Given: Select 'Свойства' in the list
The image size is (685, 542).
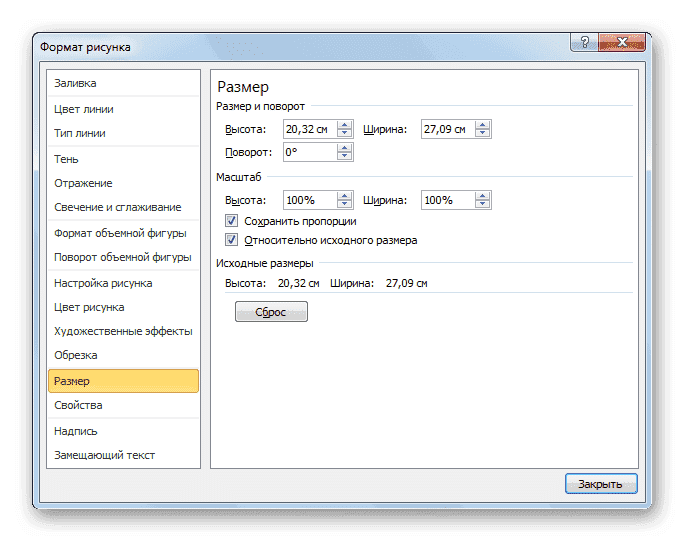Looking at the screenshot, I should tap(78, 405).
